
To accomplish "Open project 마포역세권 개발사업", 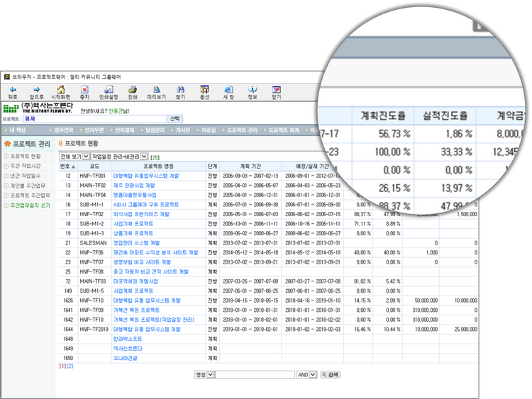I will [135, 281].
